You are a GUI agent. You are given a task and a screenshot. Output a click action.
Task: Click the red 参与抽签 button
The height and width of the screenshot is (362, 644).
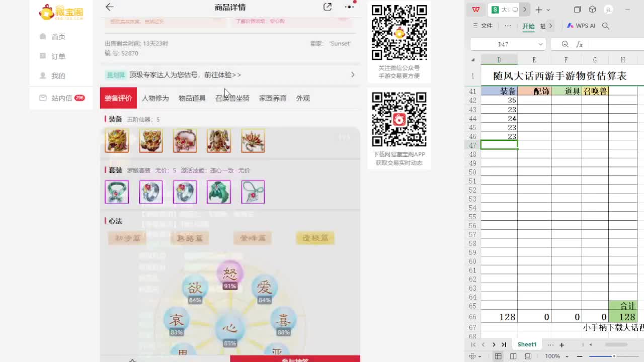tap(296, 359)
